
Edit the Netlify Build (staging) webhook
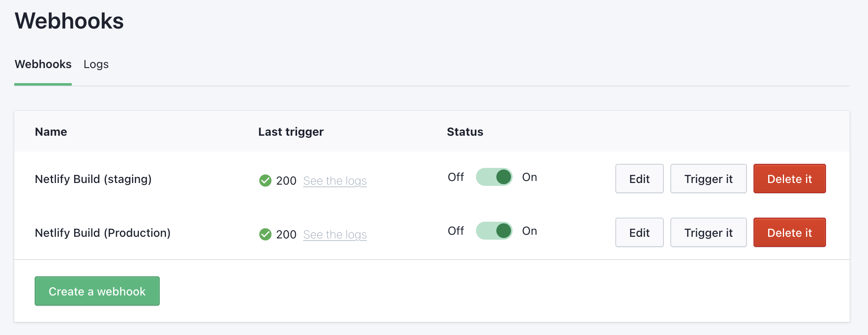[639, 179]
